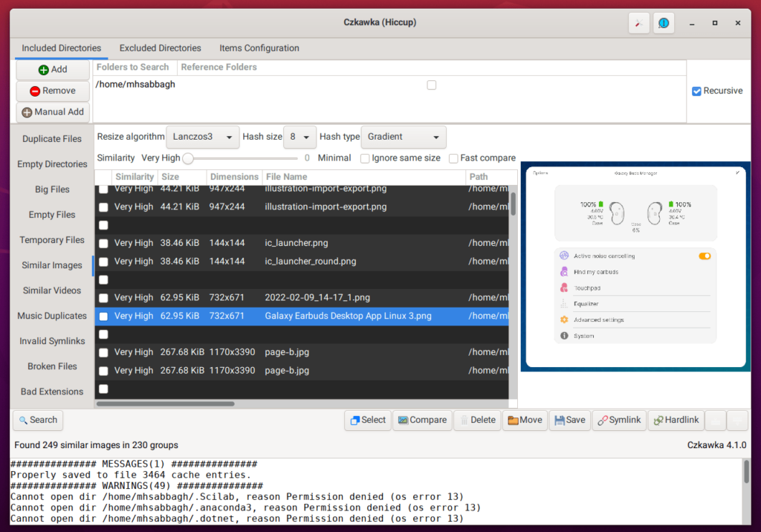Viewport: 761px width, 532px height.
Task: Select the ic_launcher.png file name
Action: [296, 243]
